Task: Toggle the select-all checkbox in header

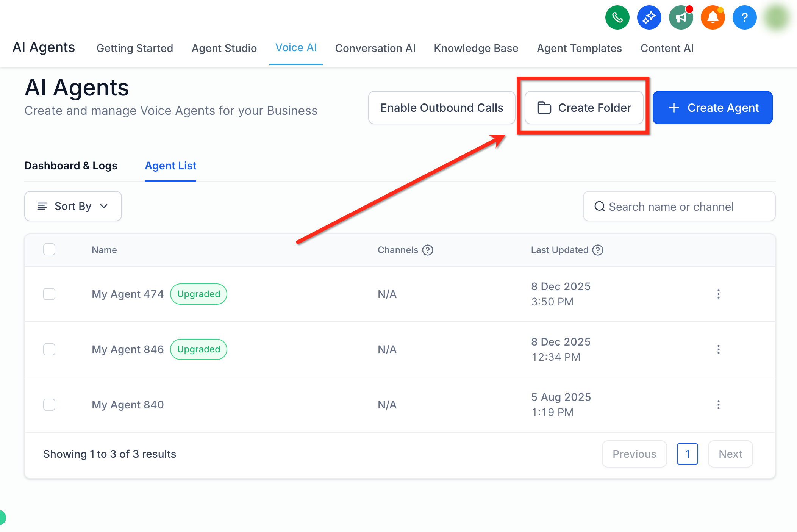Action: click(x=49, y=249)
